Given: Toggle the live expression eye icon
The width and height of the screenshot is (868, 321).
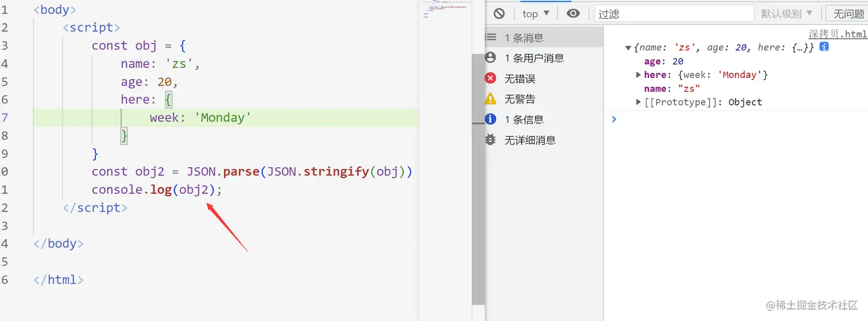Looking at the screenshot, I should [573, 13].
